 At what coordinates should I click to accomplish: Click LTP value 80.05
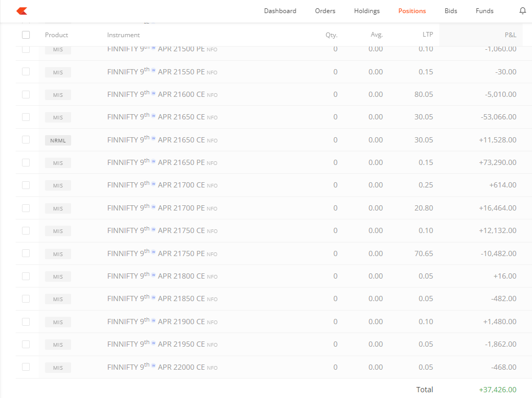423,94
